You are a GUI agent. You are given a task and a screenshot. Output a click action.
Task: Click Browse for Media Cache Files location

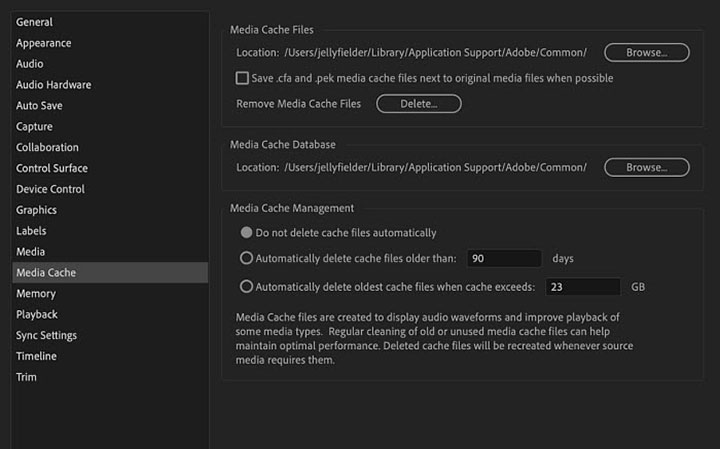(x=645, y=52)
